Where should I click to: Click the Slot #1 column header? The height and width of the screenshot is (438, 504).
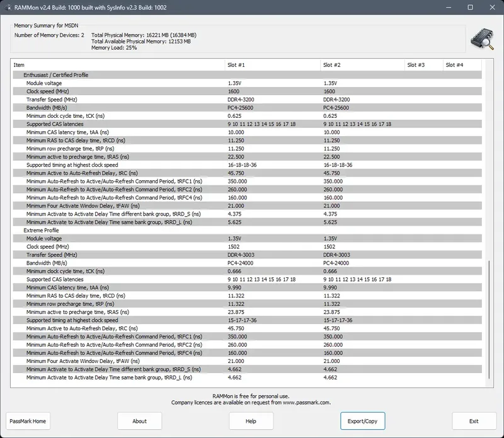click(272, 65)
